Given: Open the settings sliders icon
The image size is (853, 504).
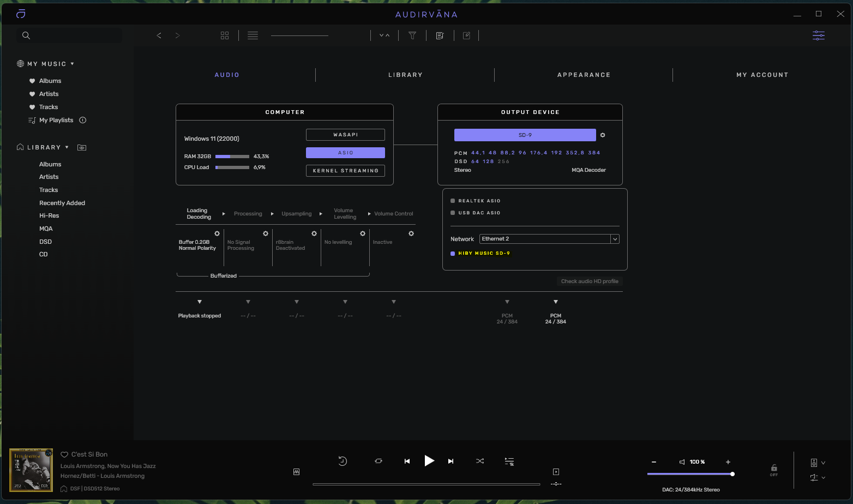Looking at the screenshot, I should click(x=819, y=35).
